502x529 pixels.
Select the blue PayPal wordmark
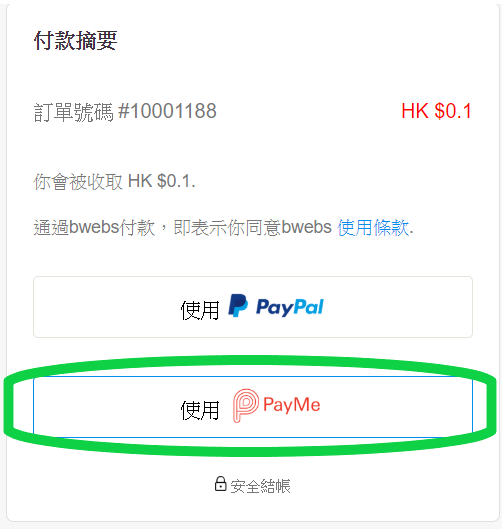289,308
